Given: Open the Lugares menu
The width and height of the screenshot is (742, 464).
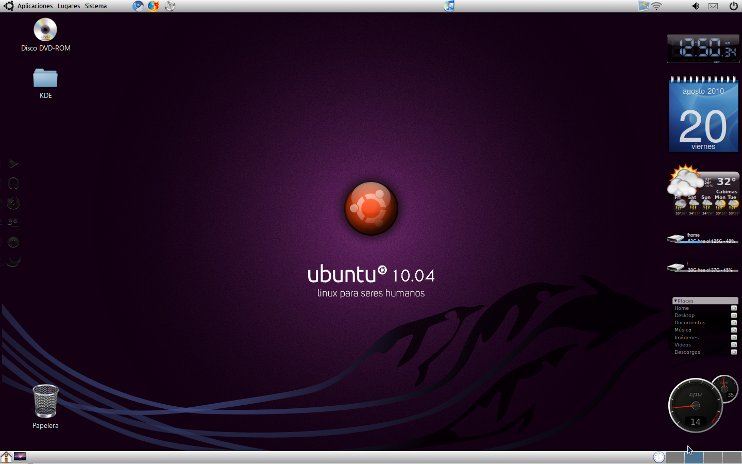Looking at the screenshot, I should tap(69, 6).
